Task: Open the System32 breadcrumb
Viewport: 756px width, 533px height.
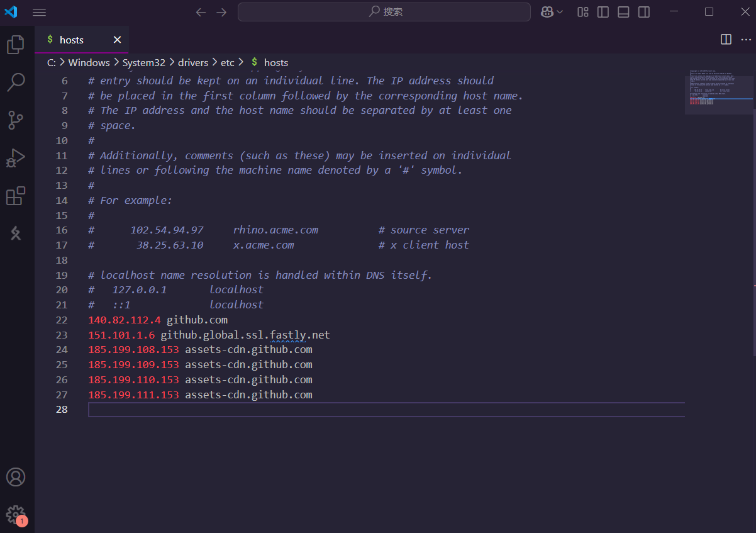Action: [144, 62]
